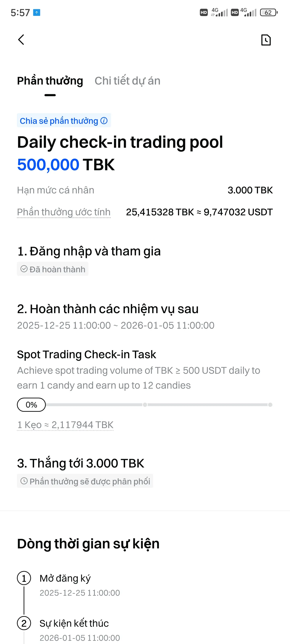Tap Phần thưởng sẽ được phân phối badge
This screenshot has height=644, width=290.
click(85, 481)
